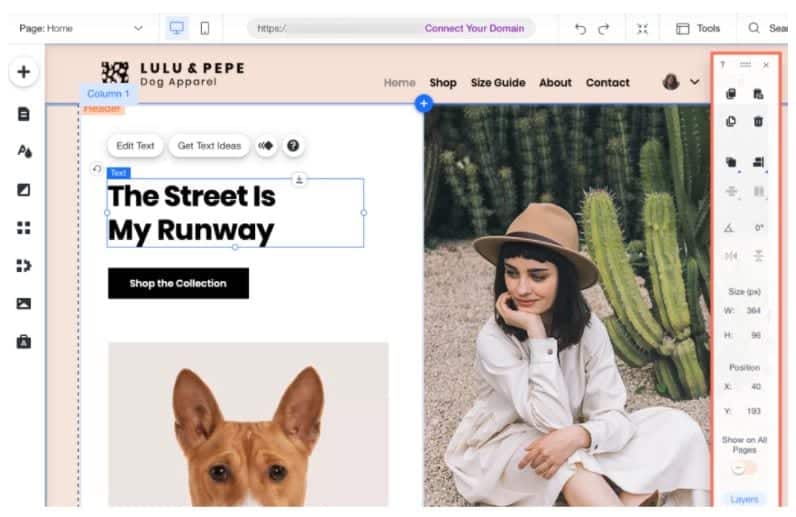The width and height of the screenshot is (796, 517).
Task: Click the rotate angle icon
Action: tap(728, 228)
